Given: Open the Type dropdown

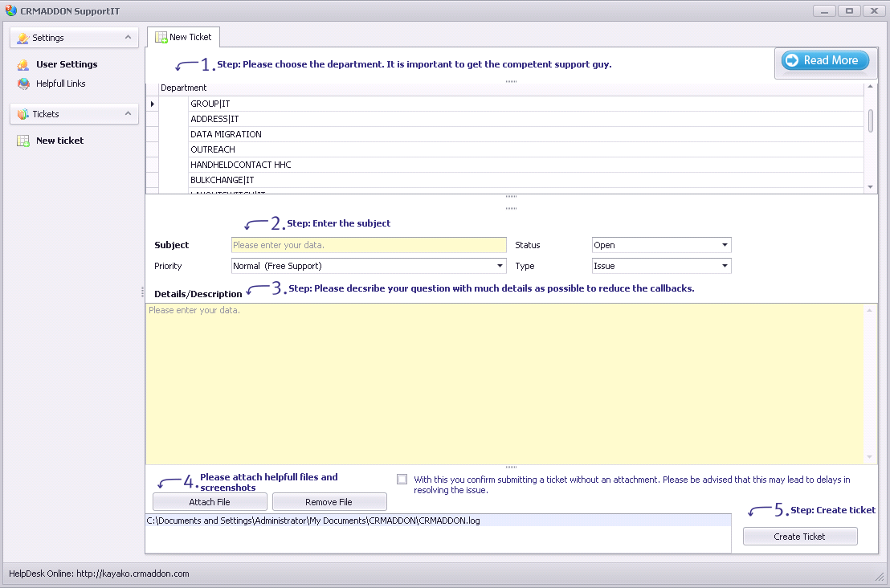Looking at the screenshot, I should point(725,266).
